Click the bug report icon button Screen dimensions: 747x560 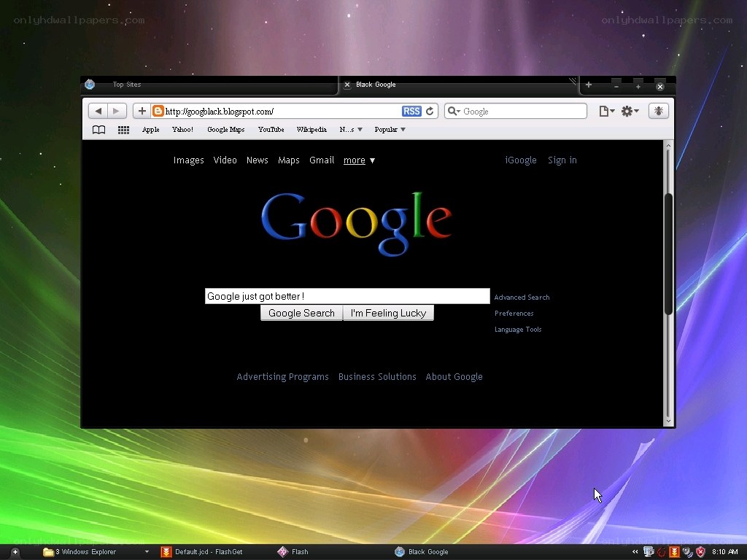point(659,111)
